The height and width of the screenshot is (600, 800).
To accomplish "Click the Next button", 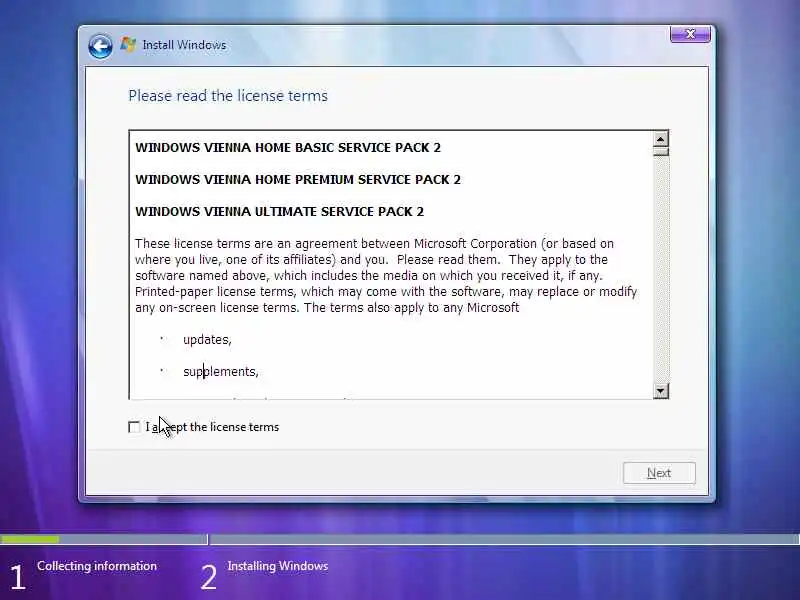I will pyautogui.click(x=659, y=473).
